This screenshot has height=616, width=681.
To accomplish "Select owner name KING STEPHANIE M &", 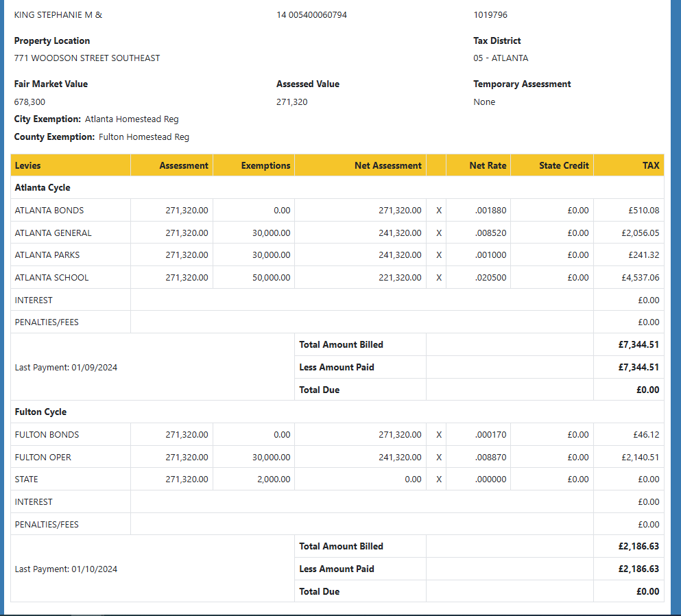I will [58, 15].
